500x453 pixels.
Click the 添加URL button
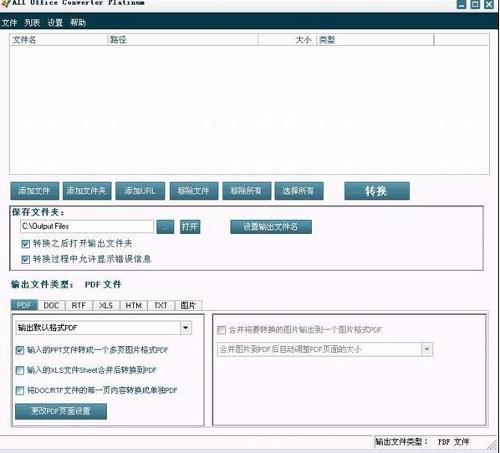point(140,191)
